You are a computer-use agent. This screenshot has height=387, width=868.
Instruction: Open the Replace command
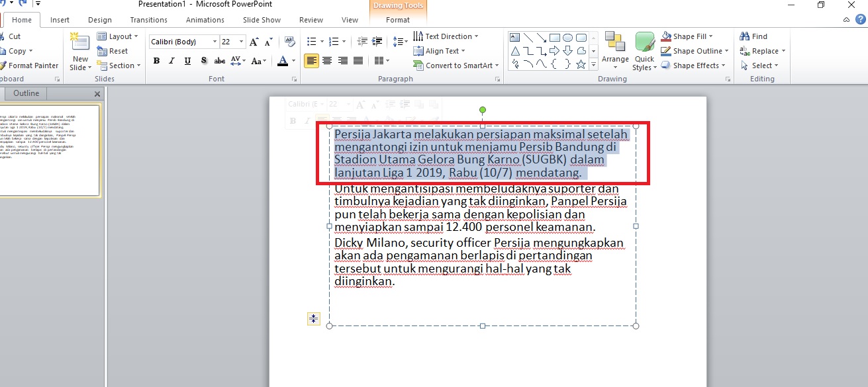[x=763, y=51]
